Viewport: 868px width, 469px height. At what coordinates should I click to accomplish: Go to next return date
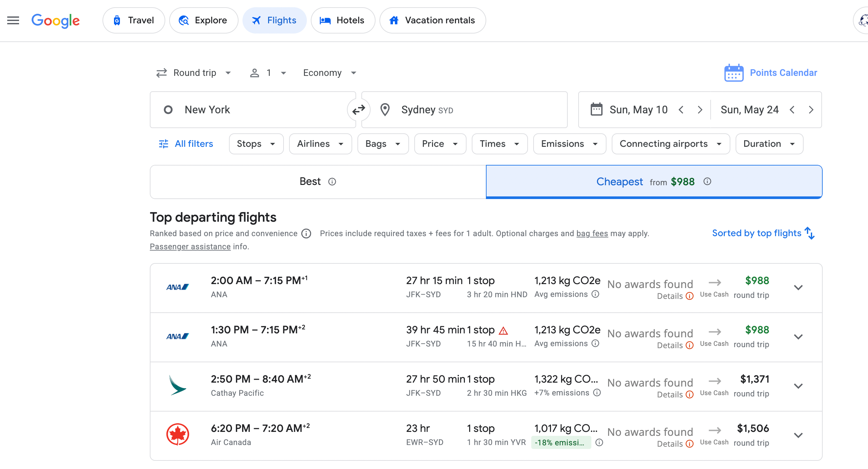tap(811, 110)
